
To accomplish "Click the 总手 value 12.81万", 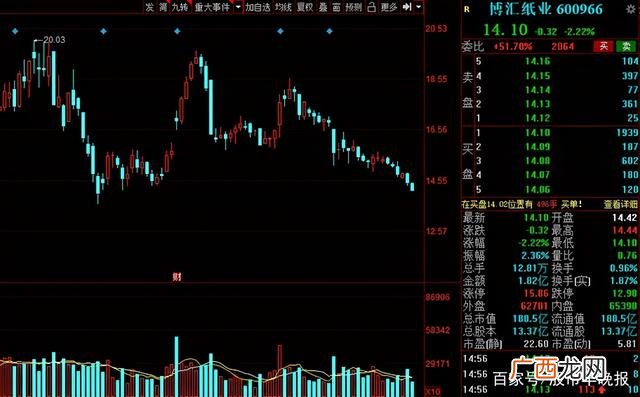I will coord(531,268).
